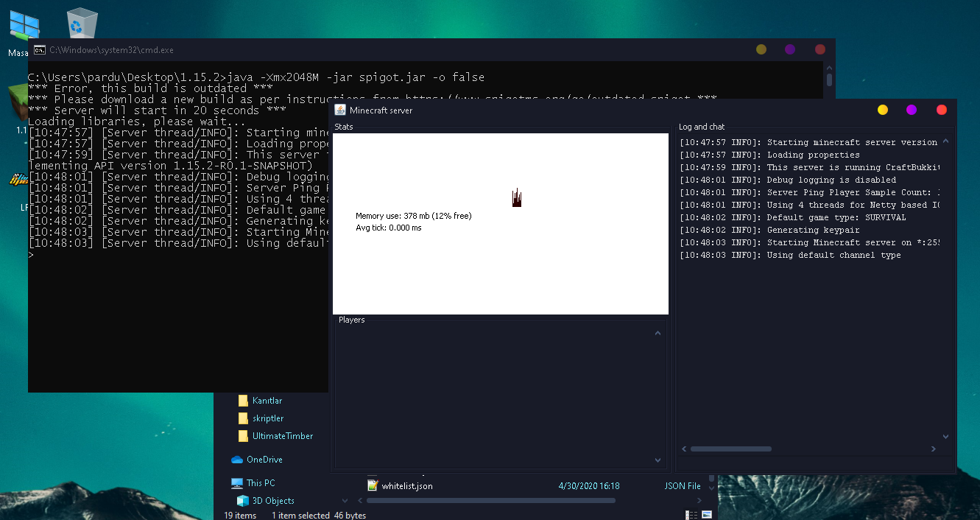Click the Default game type: SURVIVAL log line
Screen dimensions: 980x520
(x=793, y=217)
